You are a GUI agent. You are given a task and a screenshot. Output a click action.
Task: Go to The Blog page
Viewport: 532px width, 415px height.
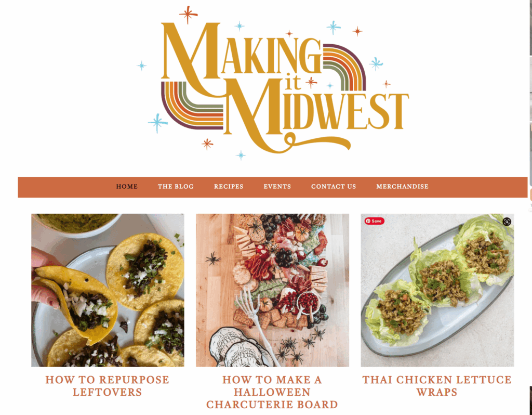tap(176, 187)
